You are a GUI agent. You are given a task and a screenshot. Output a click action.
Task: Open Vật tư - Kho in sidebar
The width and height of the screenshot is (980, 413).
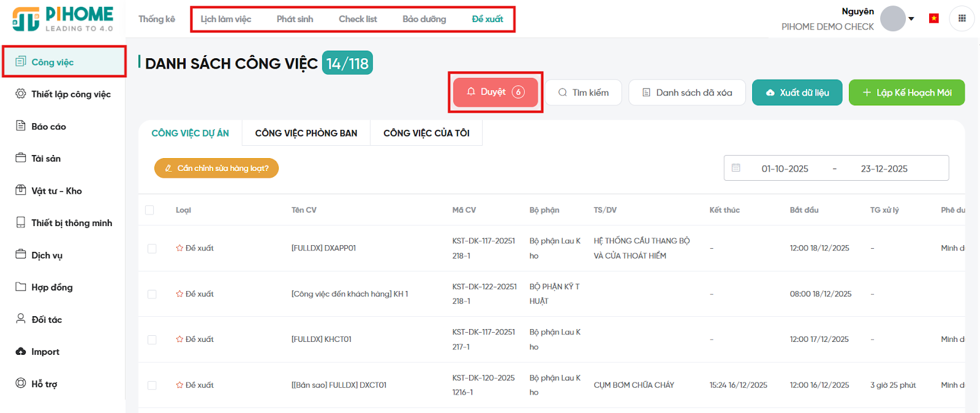point(56,191)
